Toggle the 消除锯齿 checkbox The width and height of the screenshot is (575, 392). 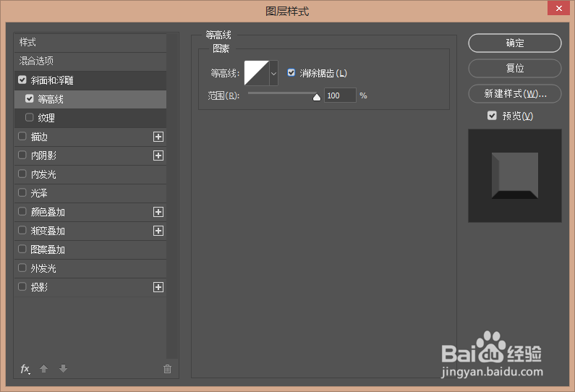[291, 72]
